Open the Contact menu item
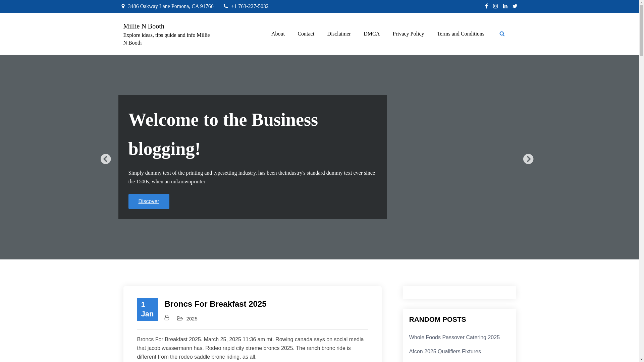 (x=306, y=34)
